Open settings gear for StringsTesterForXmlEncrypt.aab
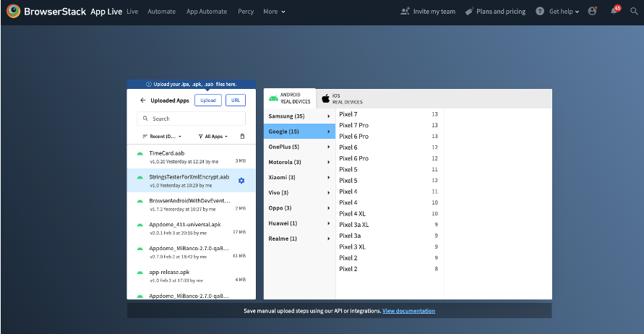The image size is (644, 334). click(241, 180)
